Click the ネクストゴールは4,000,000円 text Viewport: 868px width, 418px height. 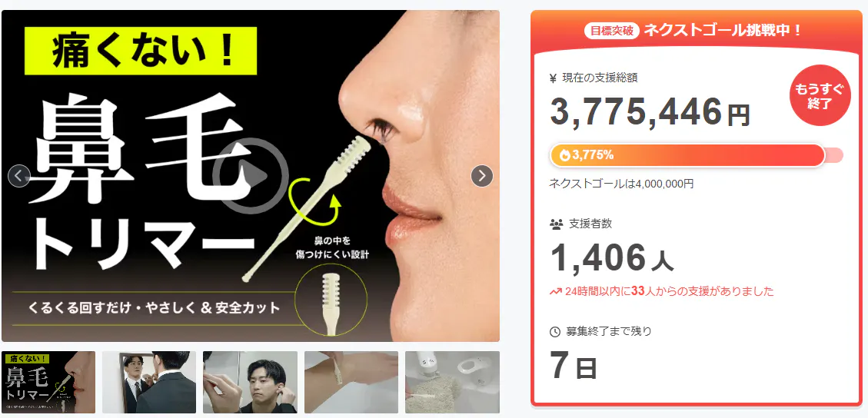point(621,184)
